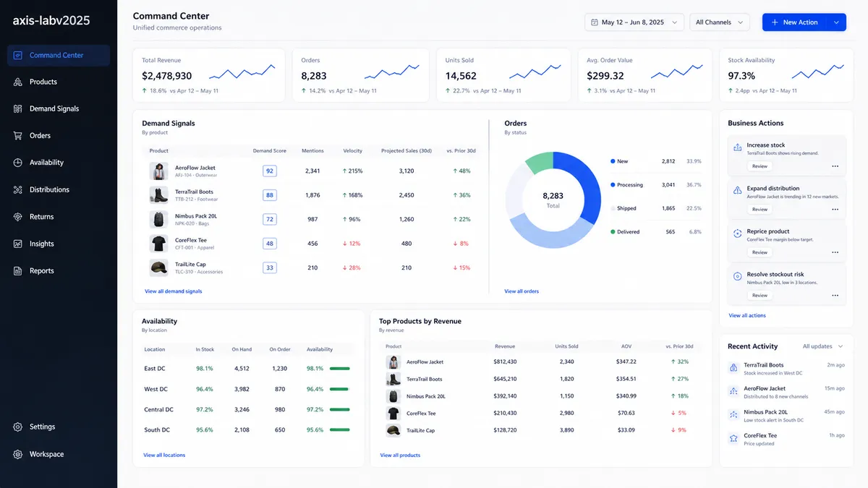Click the South DC availability progress bar
This screenshot has height=488, width=868.
point(340,430)
